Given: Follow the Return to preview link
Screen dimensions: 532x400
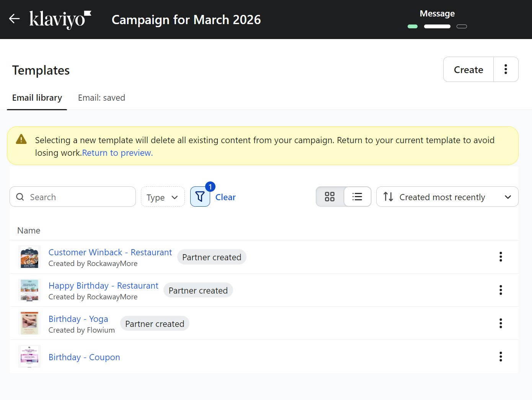Looking at the screenshot, I should 117,153.
